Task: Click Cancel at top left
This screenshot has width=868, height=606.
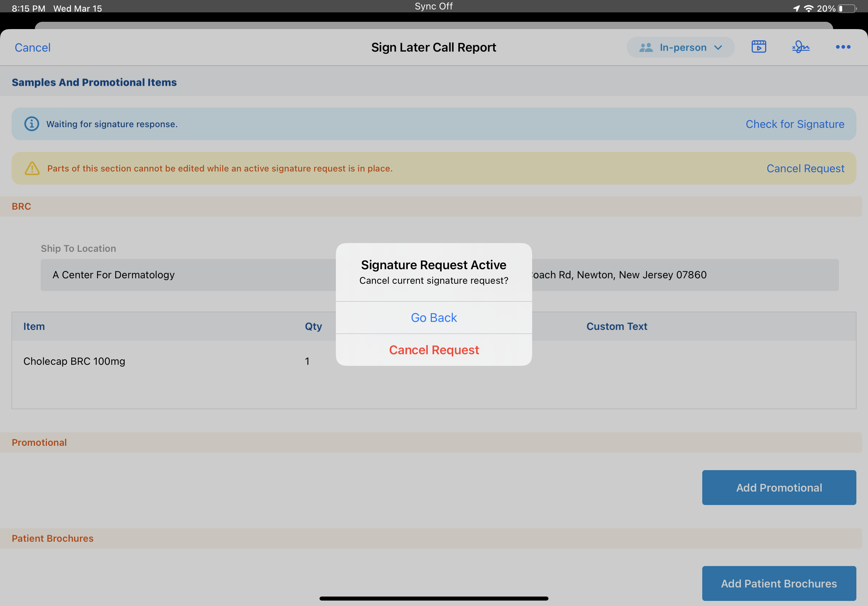Action: click(x=32, y=48)
